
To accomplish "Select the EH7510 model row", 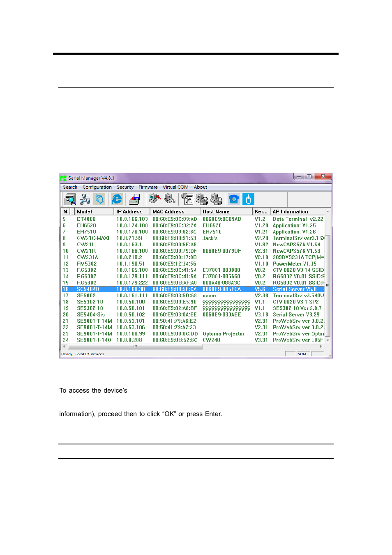I will tap(193, 232).
